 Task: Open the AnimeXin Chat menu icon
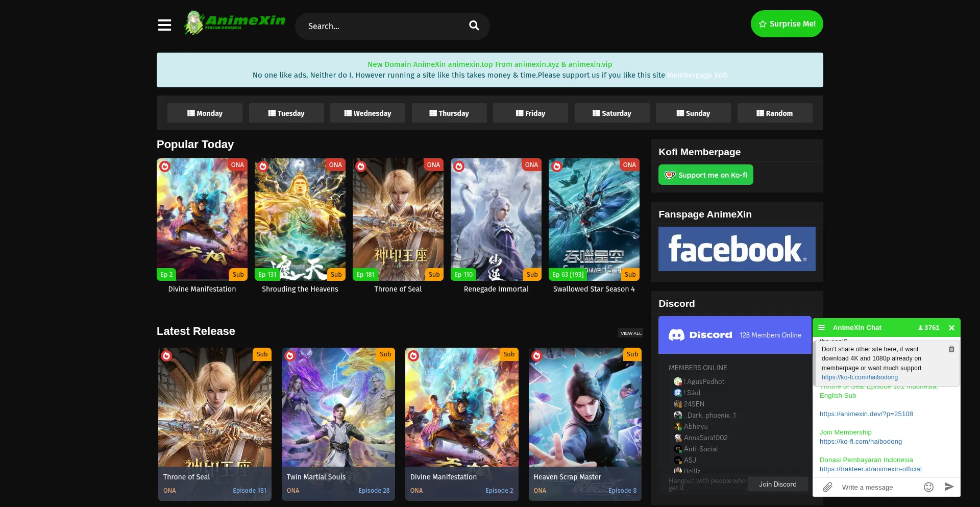pyautogui.click(x=822, y=328)
